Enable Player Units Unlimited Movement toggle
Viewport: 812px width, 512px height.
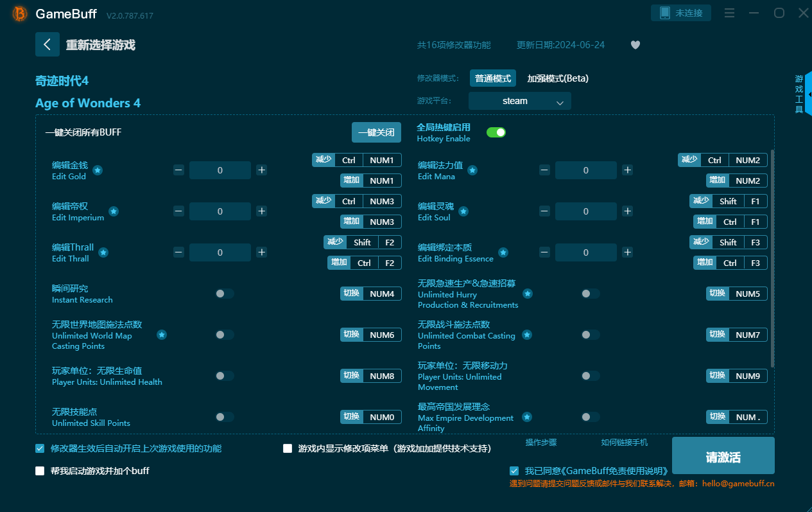coord(590,376)
